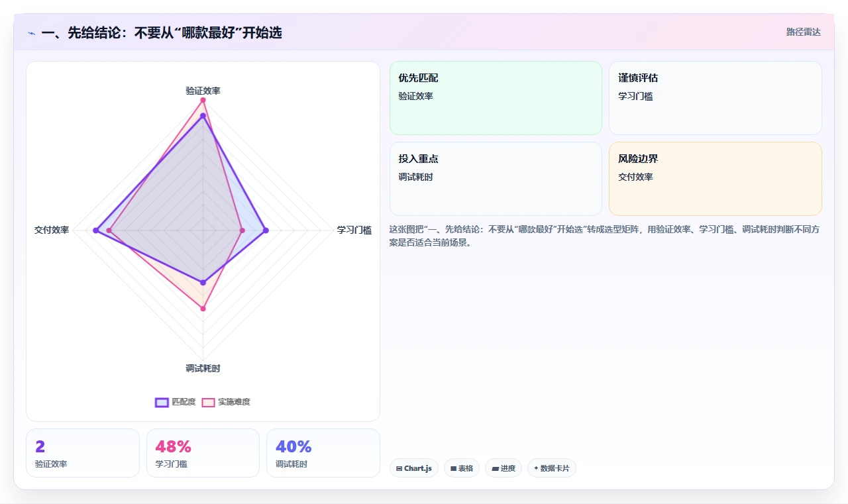This screenshot has height=504, width=848.
Task: Click the purple data point on 调试耗时 axis
Action: point(203,283)
